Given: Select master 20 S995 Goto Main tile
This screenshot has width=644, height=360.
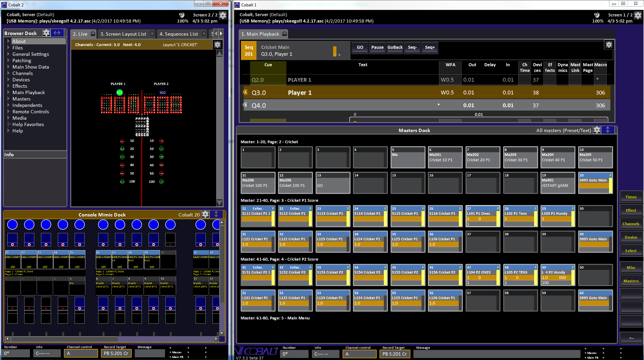Looking at the screenshot, I should pyautogui.click(x=595, y=183).
